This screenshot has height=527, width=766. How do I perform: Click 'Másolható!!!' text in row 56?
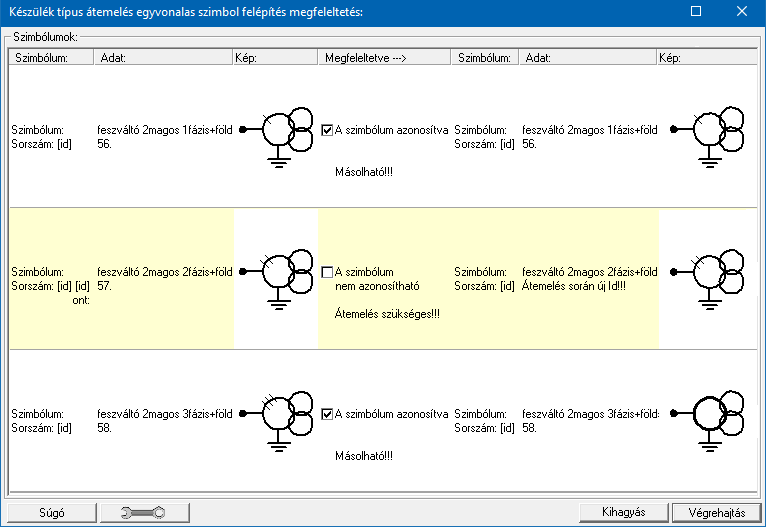point(363,172)
